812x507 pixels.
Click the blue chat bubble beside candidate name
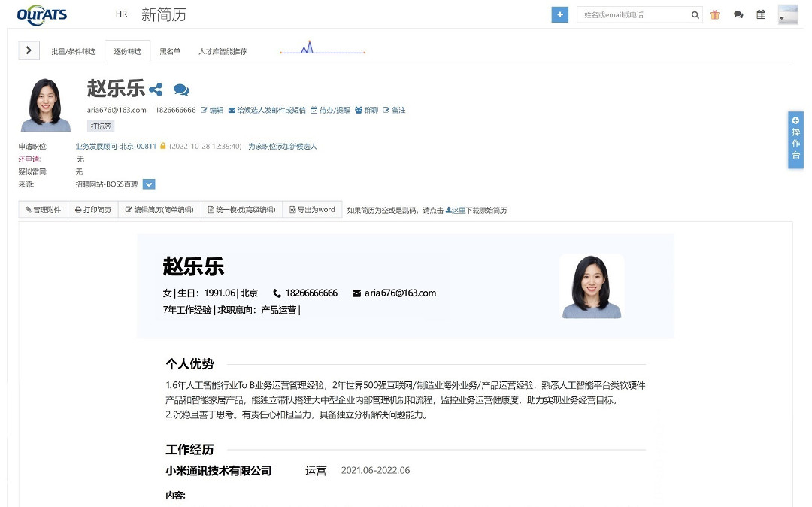(x=181, y=90)
